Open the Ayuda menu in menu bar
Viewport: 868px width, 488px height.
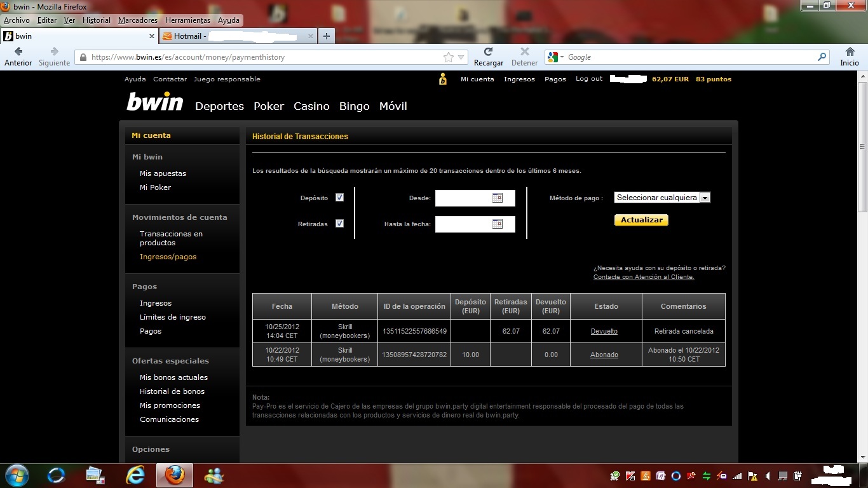pos(229,20)
